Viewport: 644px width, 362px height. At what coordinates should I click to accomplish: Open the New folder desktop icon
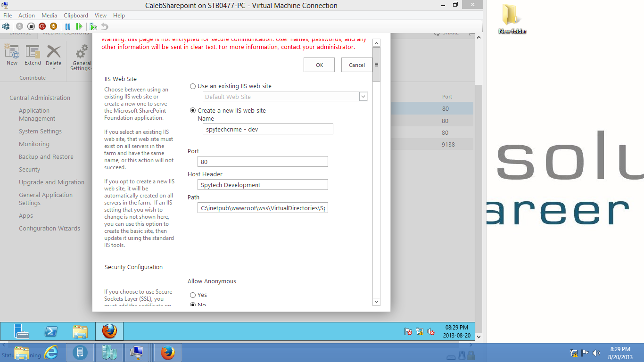512,19
